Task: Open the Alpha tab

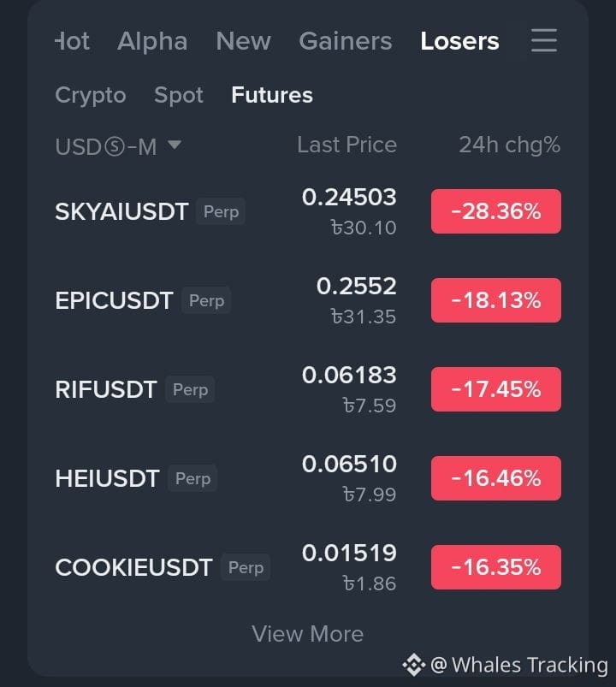Action: pyautogui.click(x=152, y=41)
